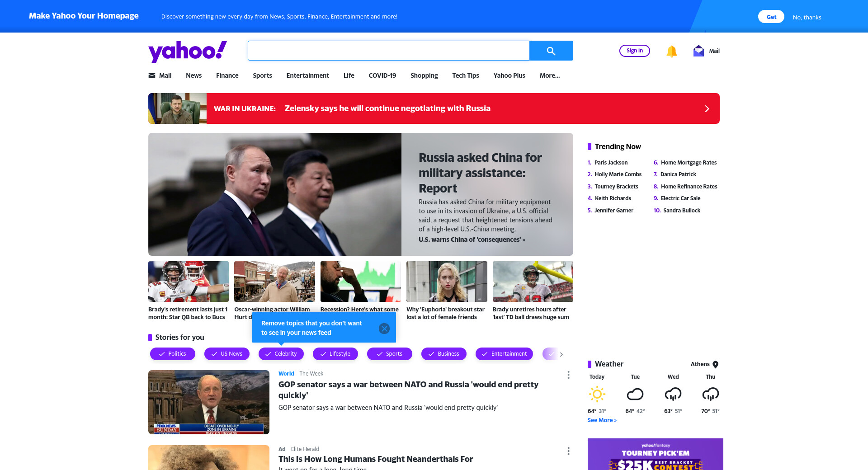868x470 pixels.
Task: Open weather See More link
Action: 602,420
